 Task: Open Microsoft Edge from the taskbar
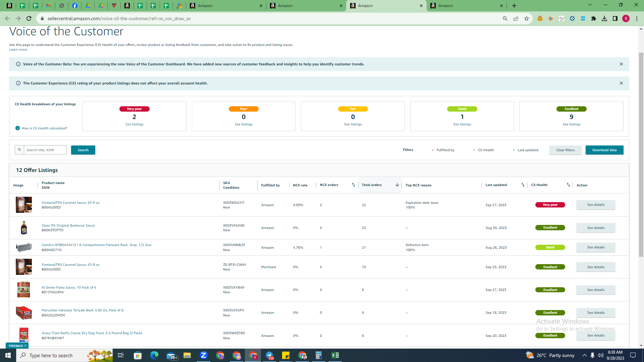click(154, 355)
